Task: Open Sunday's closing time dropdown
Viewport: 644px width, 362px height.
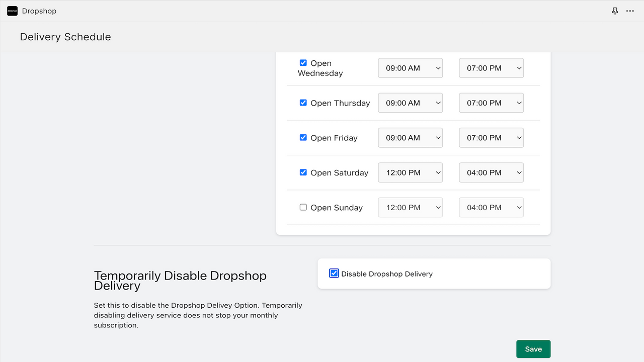Action: [491, 207]
